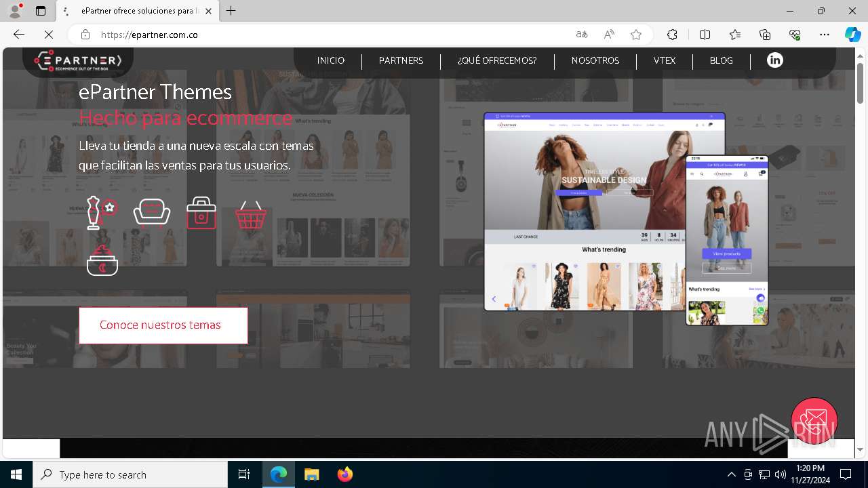Click the ePartner logo in the header
Screen dimensions: 868x488
coord(78,61)
